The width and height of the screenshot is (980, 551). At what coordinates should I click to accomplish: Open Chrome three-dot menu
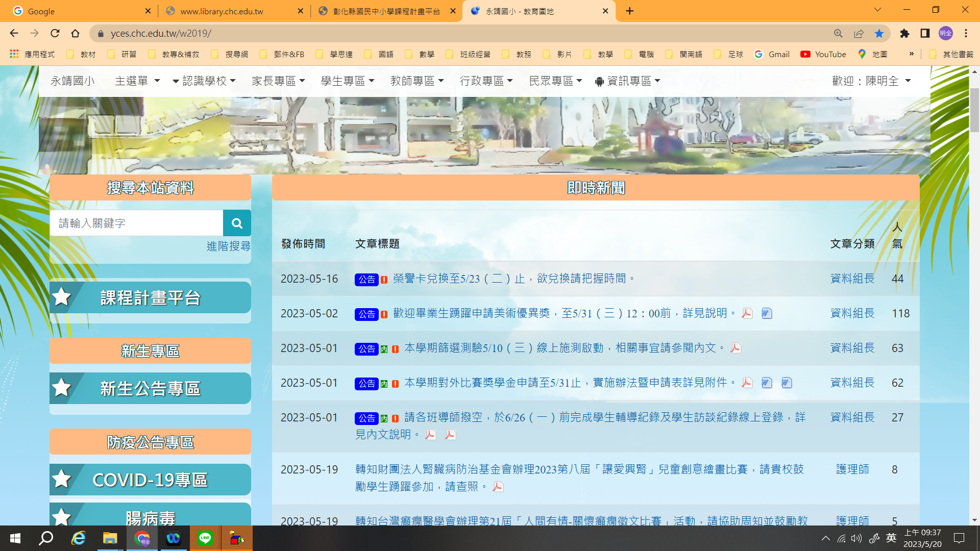tap(966, 33)
